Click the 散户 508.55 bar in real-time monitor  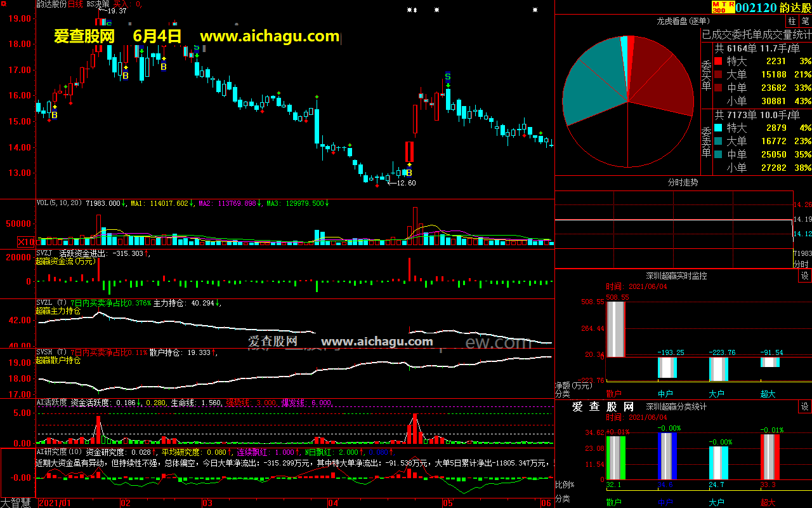pyautogui.click(x=615, y=329)
